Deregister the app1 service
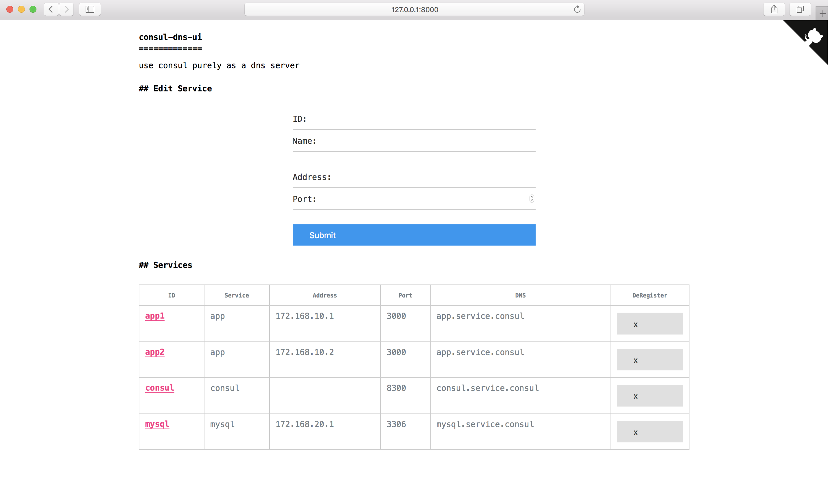 coord(649,324)
